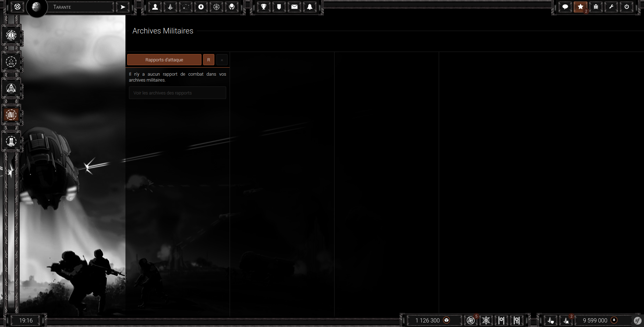Select the second sidebar dashed circle icon
This screenshot has width=644, height=327.
click(11, 62)
